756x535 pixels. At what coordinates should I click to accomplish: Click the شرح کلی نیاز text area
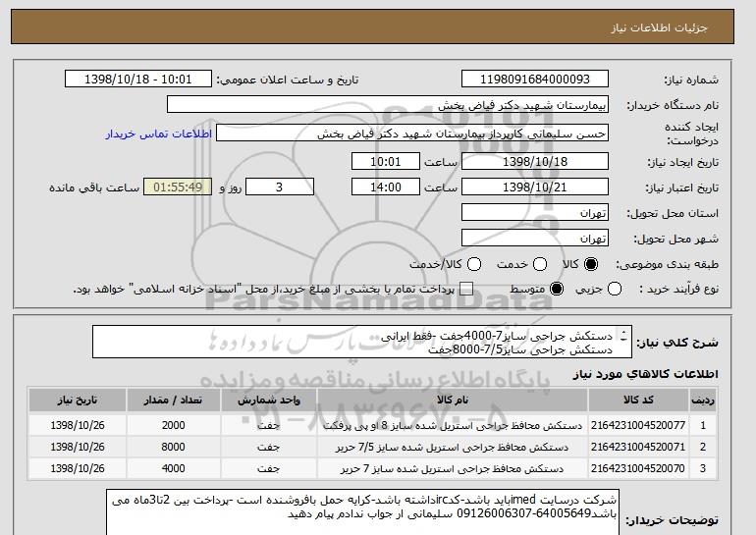click(x=362, y=343)
